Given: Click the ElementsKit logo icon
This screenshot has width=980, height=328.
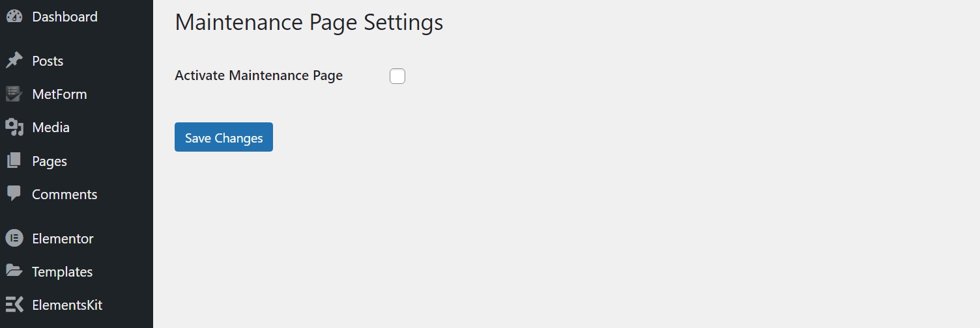Looking at the screenshot, I should pyautogui.click(x=14, y=305).
